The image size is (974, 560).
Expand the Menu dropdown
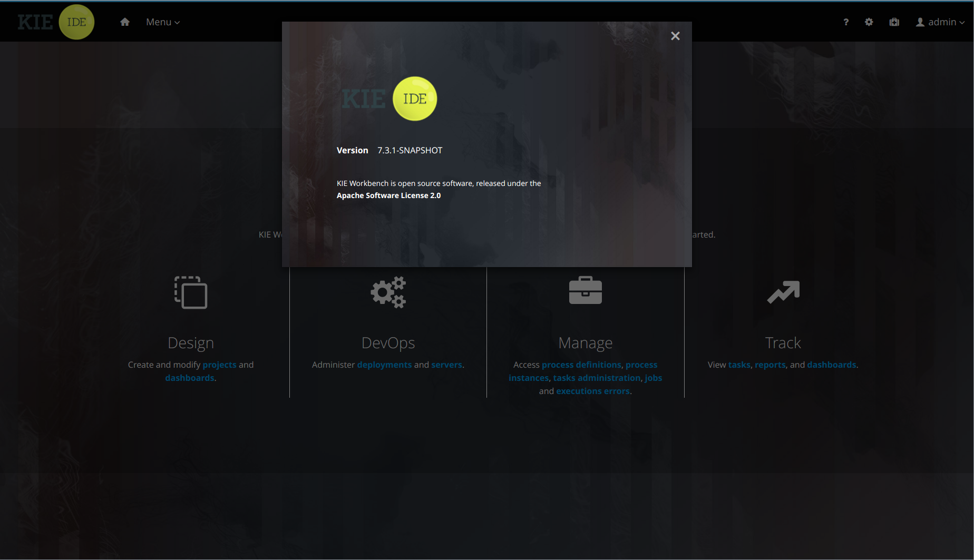(x=163, y=22)
